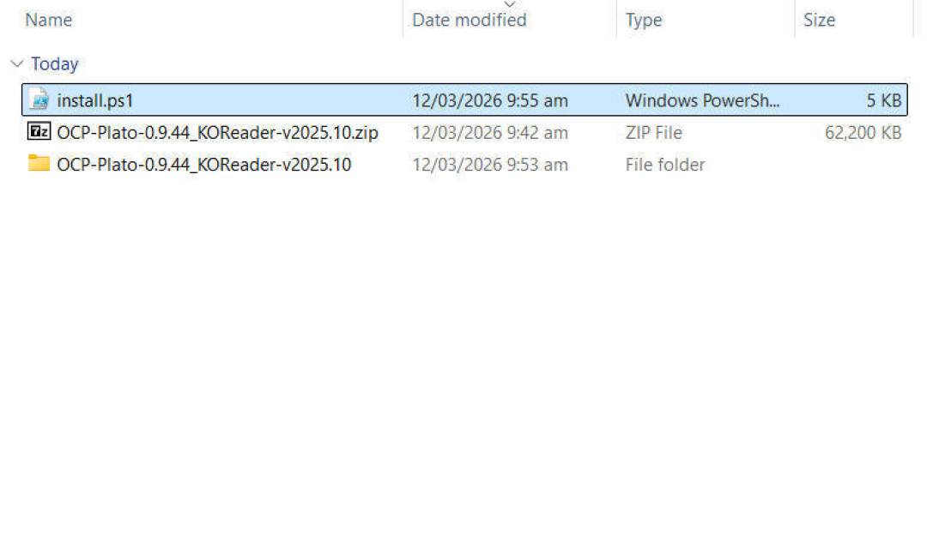Screen dimensions: 927x560
Task: Click the Today group header label
Action: point(54,63)
